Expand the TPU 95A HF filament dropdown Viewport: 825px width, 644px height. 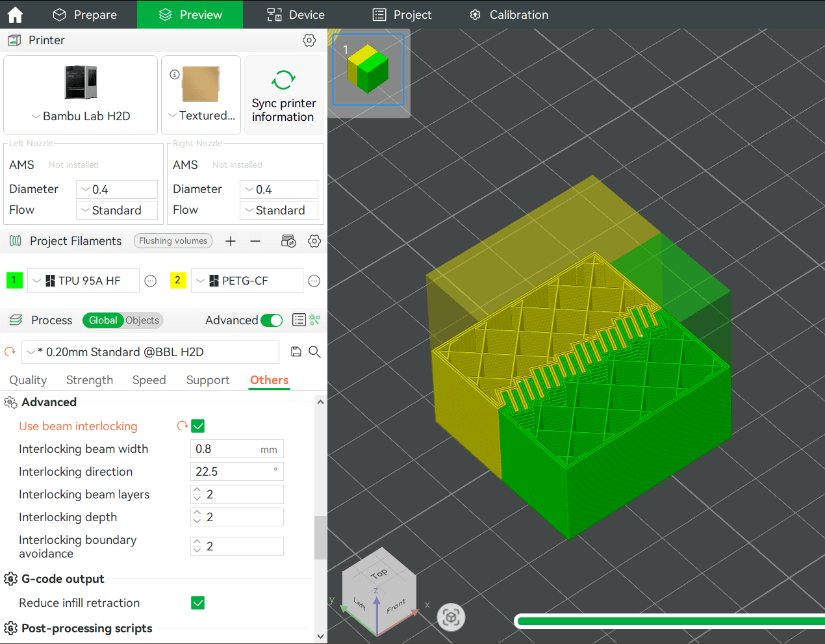[83, 281]
